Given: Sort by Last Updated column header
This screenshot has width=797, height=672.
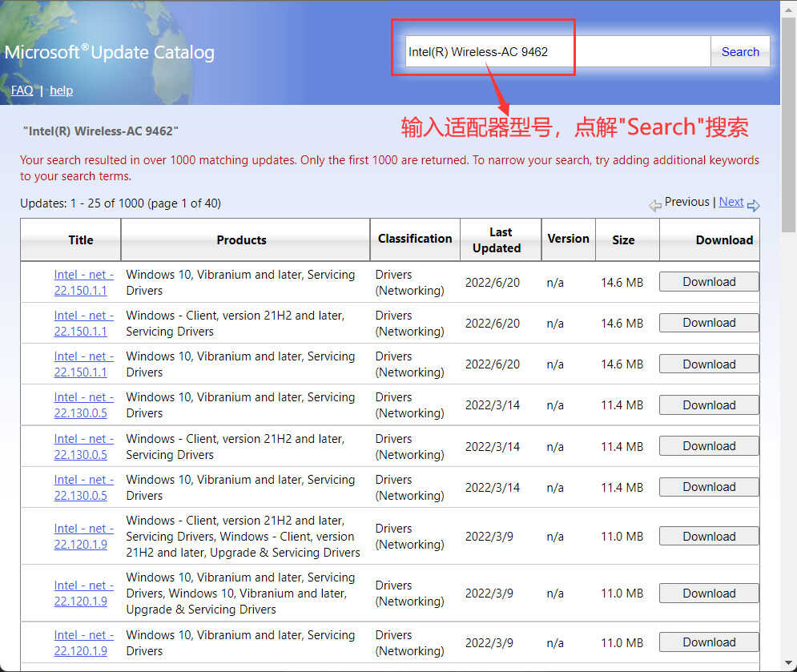Looking at the screenshot, I should (497, 240).
